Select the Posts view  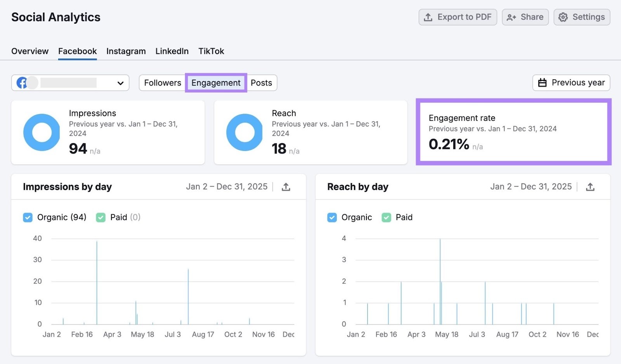[262, 83]
